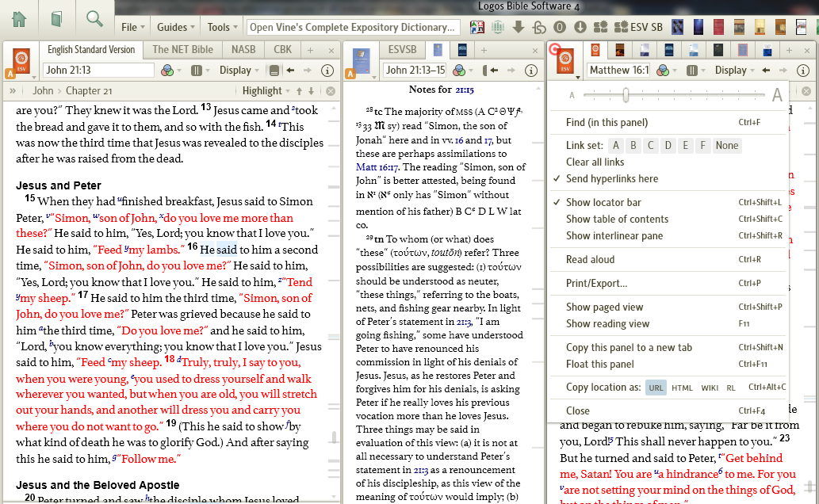Open visual filters dropdown in John 21:13 panel

(170, 70)
